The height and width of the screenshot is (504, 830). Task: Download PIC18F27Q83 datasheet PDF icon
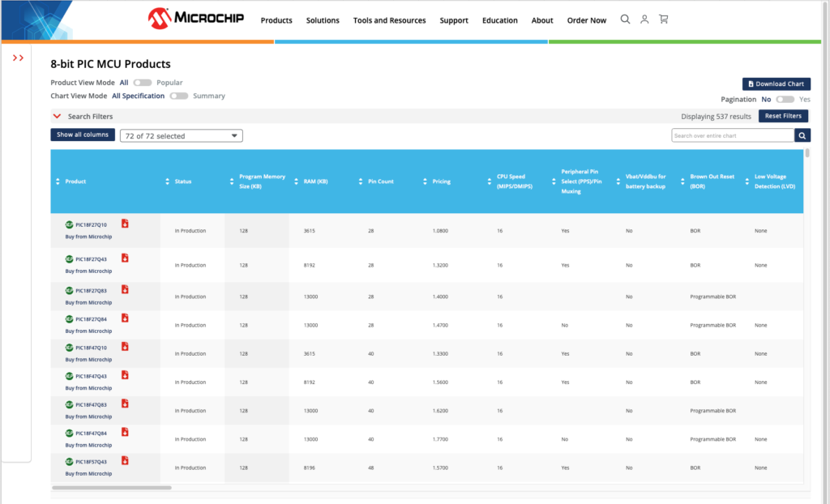tap(125, 289)
